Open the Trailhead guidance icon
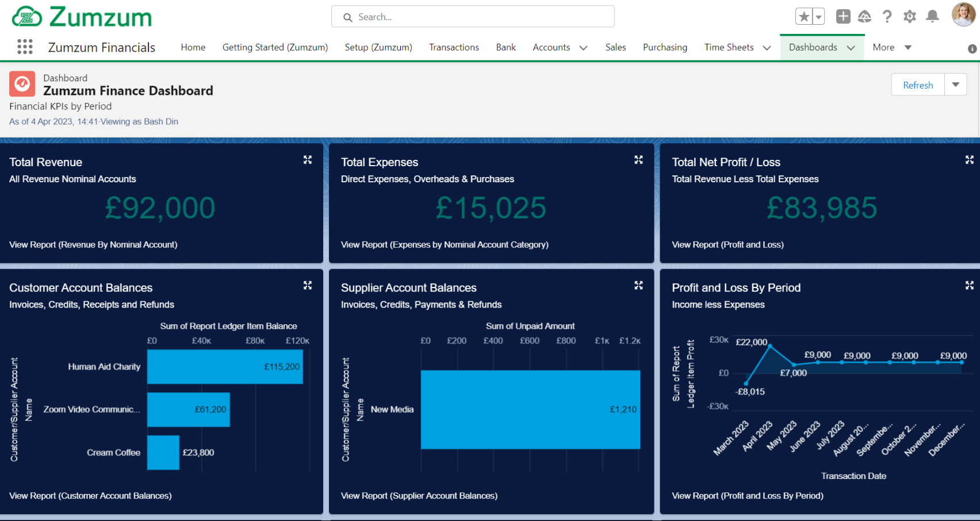The image size is (980, 521). point(864,17)
